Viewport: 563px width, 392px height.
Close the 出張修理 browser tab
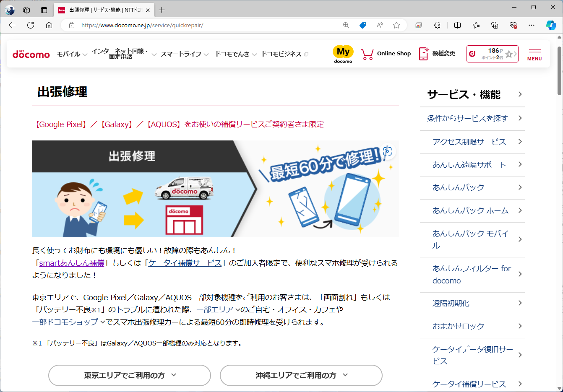tap(148, 10)
